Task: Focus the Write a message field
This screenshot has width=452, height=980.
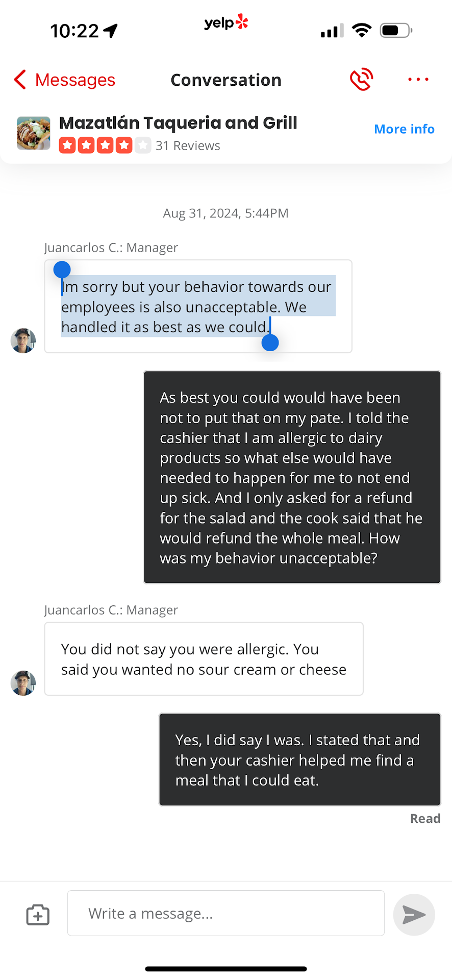Action: tap(225, 913)
